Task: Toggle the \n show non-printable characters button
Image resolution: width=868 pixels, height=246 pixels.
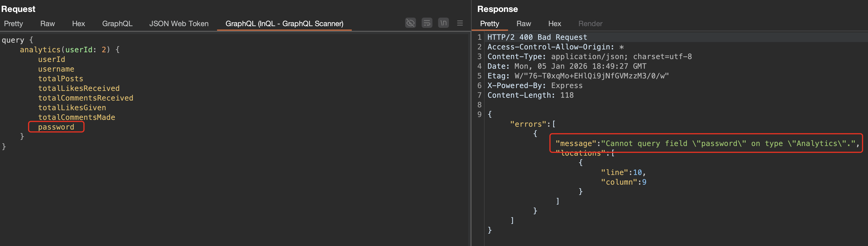Action: click(443, 23)
